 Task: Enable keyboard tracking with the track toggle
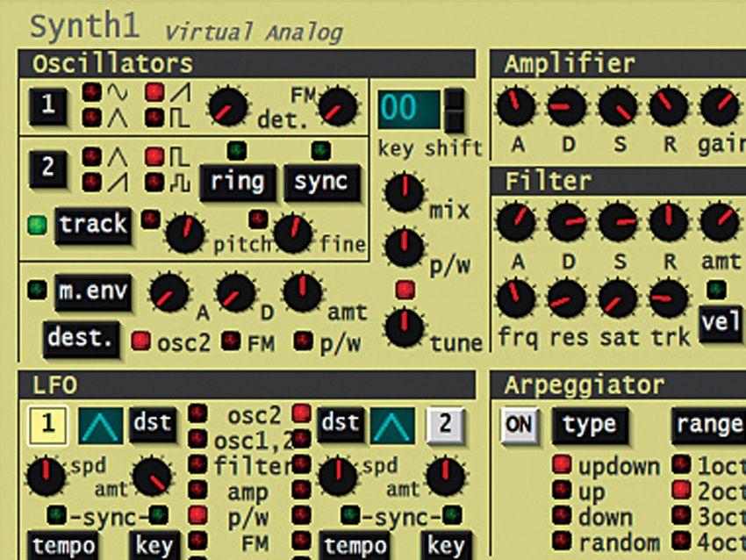point(92,225)
